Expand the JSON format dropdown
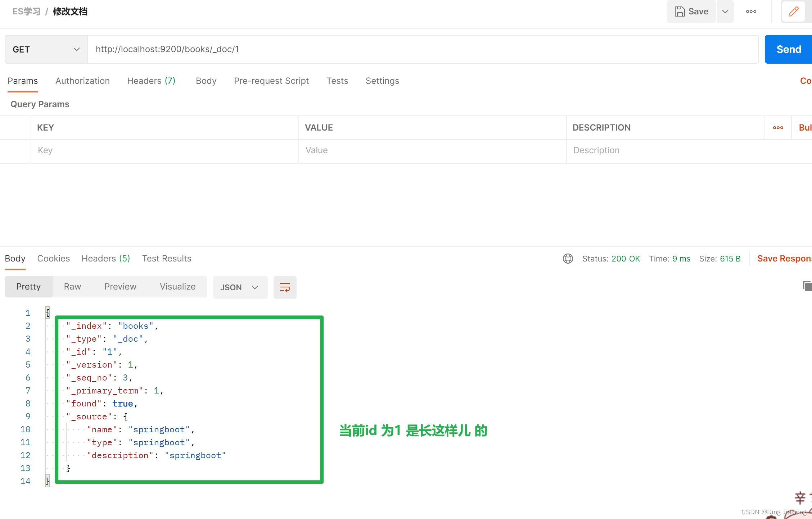The width and height of the screenshot is (812, 519). click(x=240, y=287)
